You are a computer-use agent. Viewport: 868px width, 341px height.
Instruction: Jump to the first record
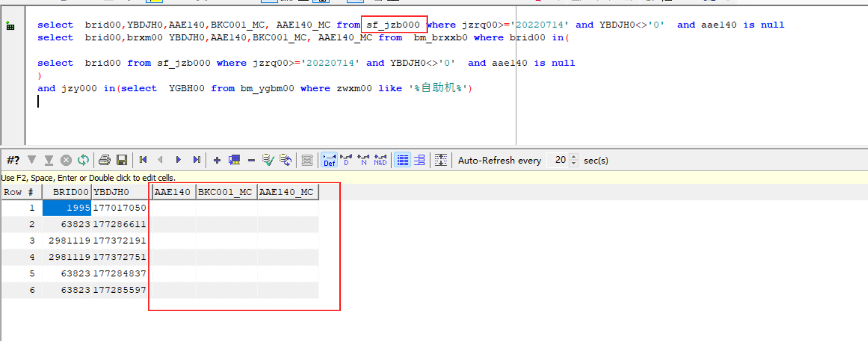click(x=144, y=160)
